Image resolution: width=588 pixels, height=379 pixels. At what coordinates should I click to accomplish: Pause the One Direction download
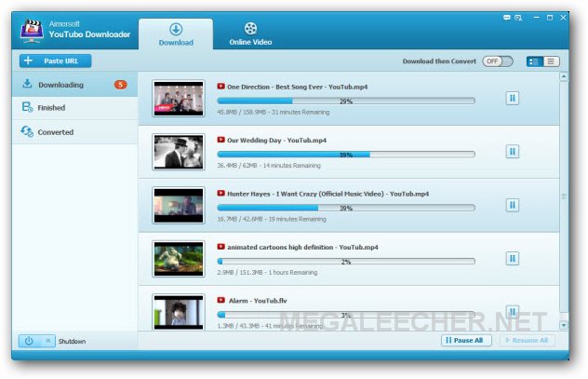[513, 99]
